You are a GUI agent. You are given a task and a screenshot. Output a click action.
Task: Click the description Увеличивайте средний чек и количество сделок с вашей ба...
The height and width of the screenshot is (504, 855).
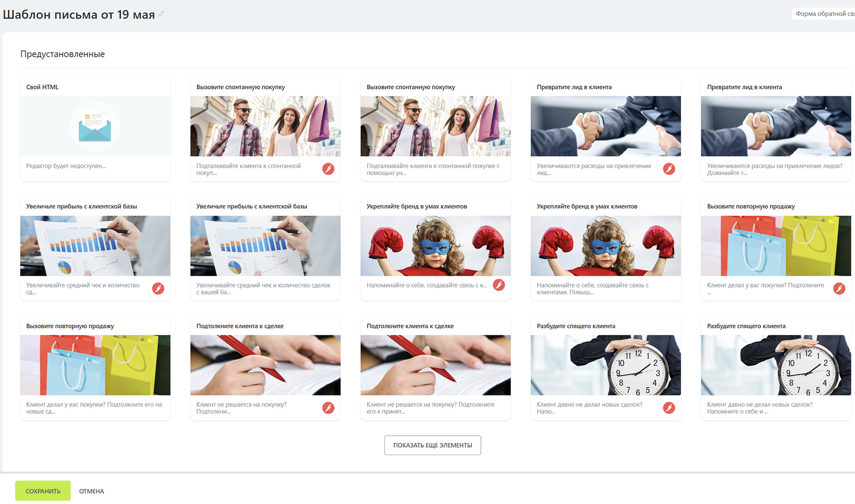[x=263, y=289]
